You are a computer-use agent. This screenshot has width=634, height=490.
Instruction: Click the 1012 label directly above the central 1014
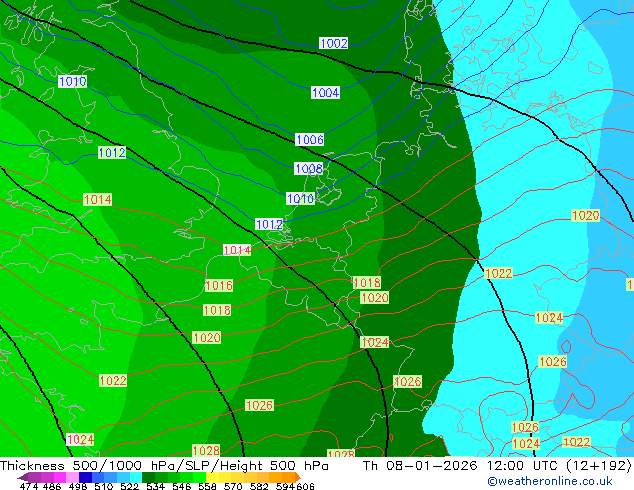[269, 224]
